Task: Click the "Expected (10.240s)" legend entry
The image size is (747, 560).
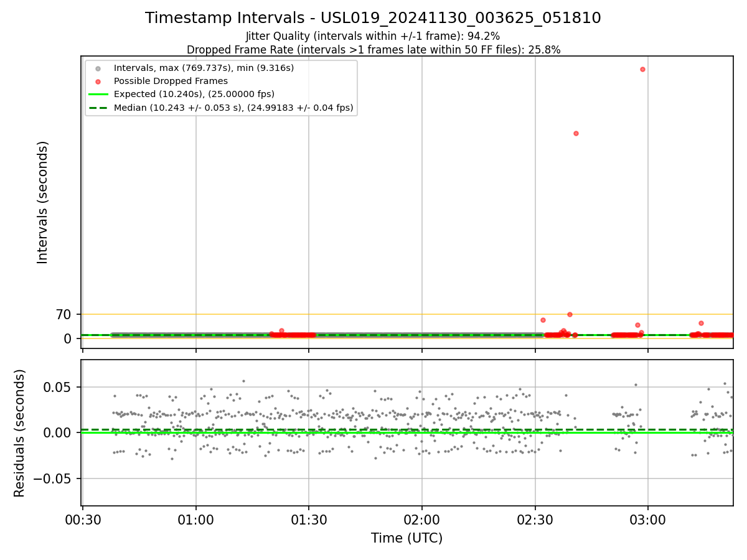Action: click(194, 94)
